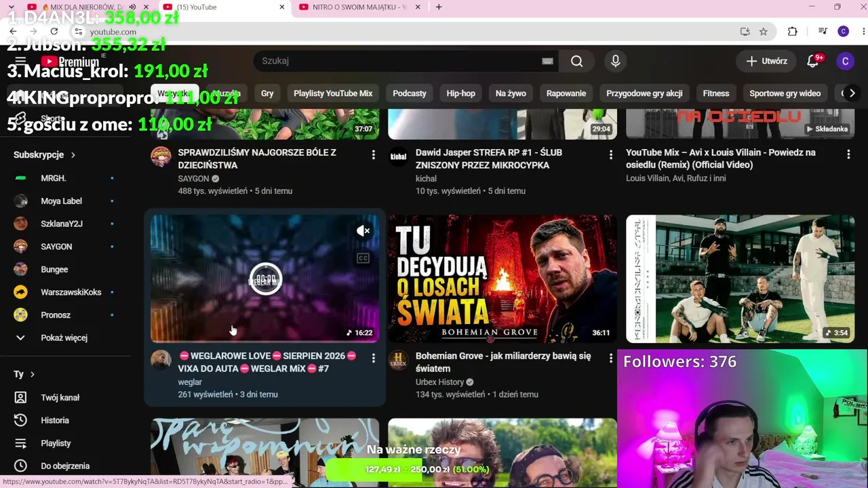Screen dimensions: 868x488
Task: Open the Subskrypcje section arrow
Action: click(x=73, y=155)
